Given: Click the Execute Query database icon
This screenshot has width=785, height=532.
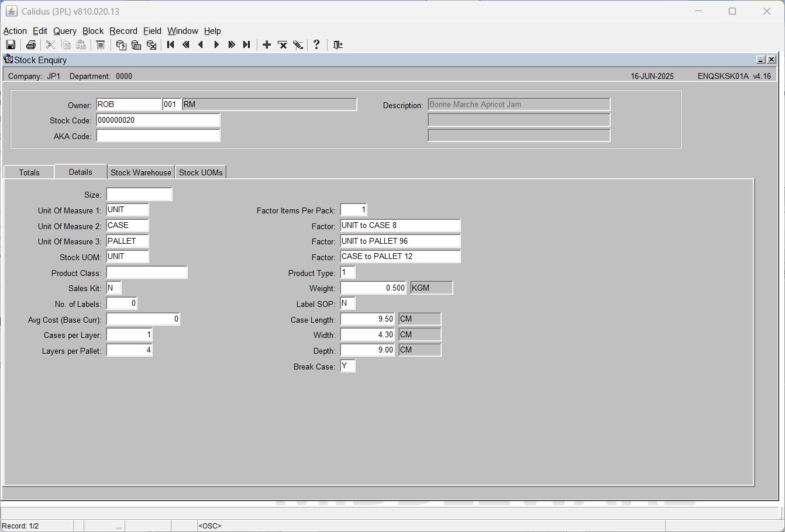Looking at the screenshot, I should click(x=136, y=45).
